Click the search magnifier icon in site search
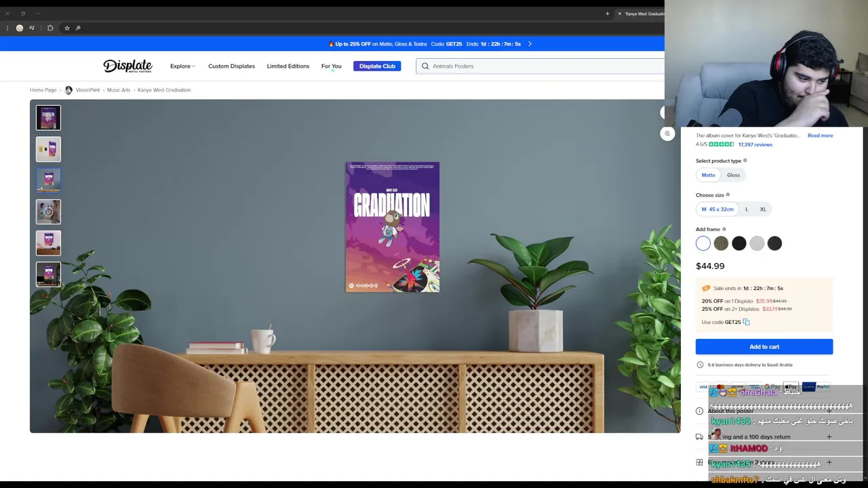This screenshot has width=868, height=488. [x=425, y=66]
